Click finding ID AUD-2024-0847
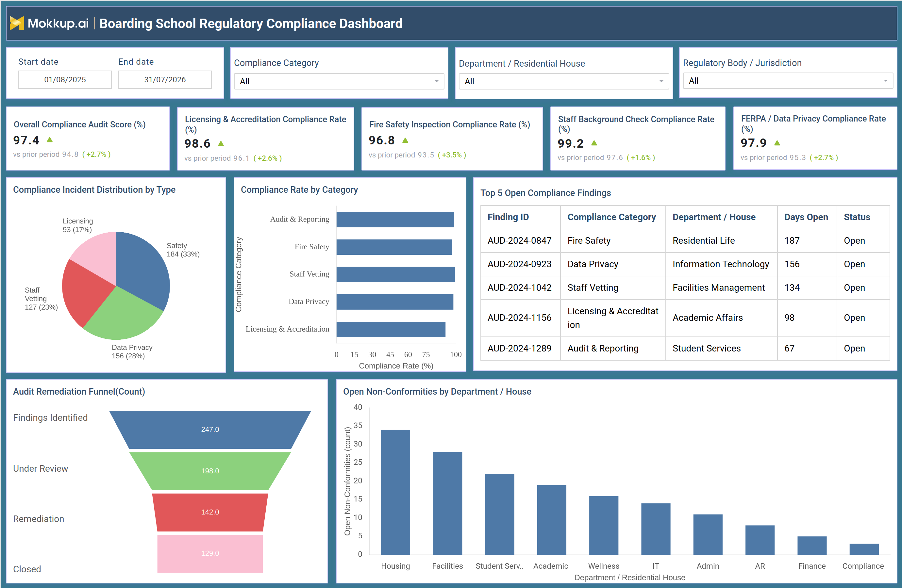902x588 pixels. [519, 240]
